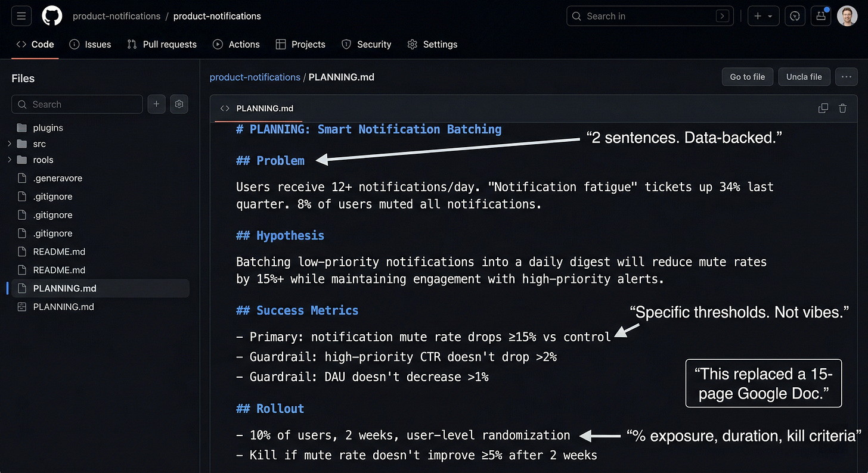Open the create new plus dropdown
This screenshot has height=473, width=868.
[762, 16]
